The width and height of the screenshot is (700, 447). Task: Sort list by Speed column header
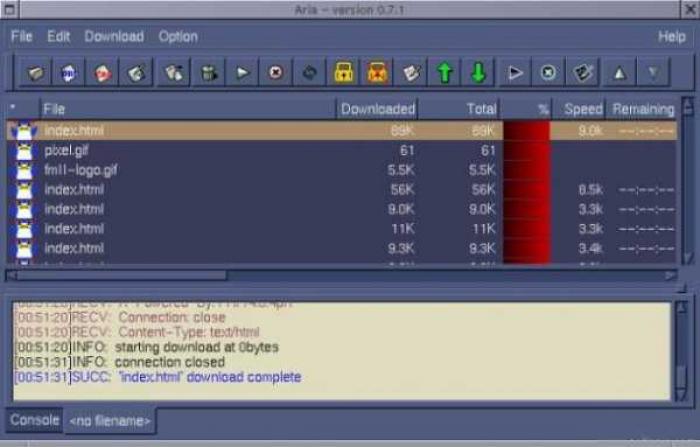[x=582, y=108]
